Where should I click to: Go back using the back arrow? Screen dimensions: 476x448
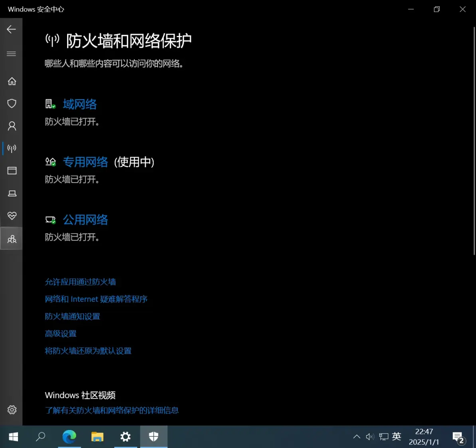pos(11,29)
